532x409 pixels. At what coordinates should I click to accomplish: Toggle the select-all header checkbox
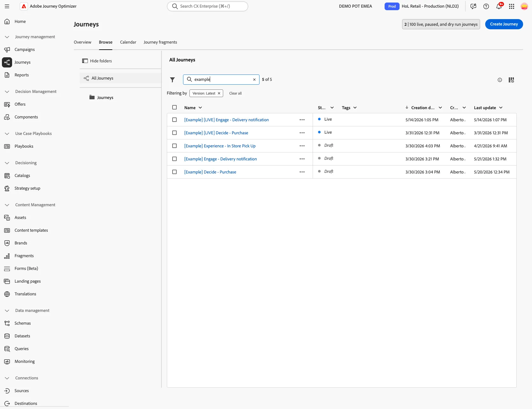click(x=174, y=107)
